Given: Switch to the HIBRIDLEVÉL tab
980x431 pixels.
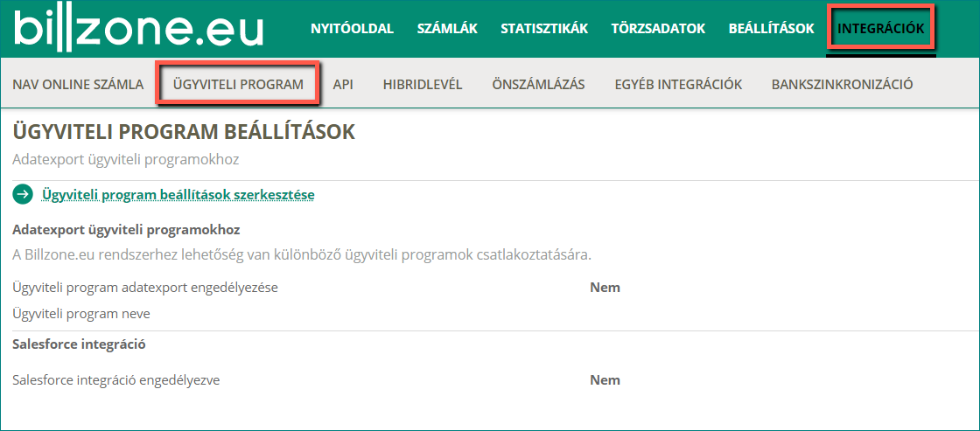Looking at the screenshot, I should point(423,84).
